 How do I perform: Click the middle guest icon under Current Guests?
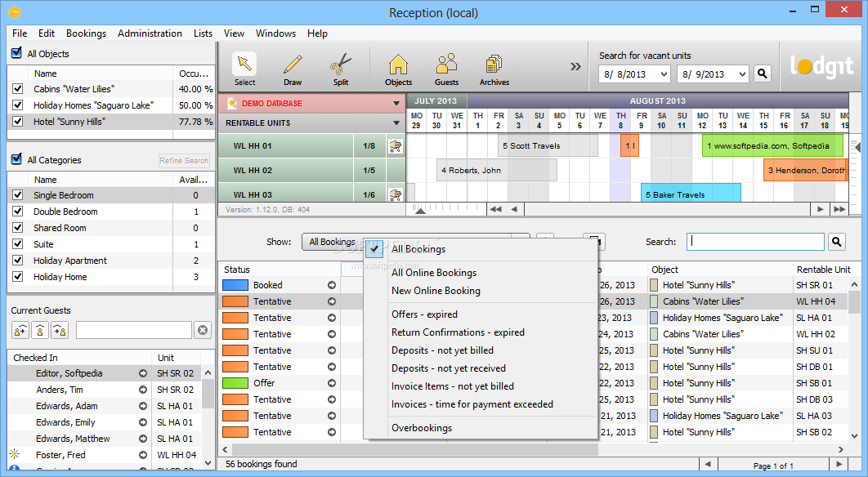(40, 330)
